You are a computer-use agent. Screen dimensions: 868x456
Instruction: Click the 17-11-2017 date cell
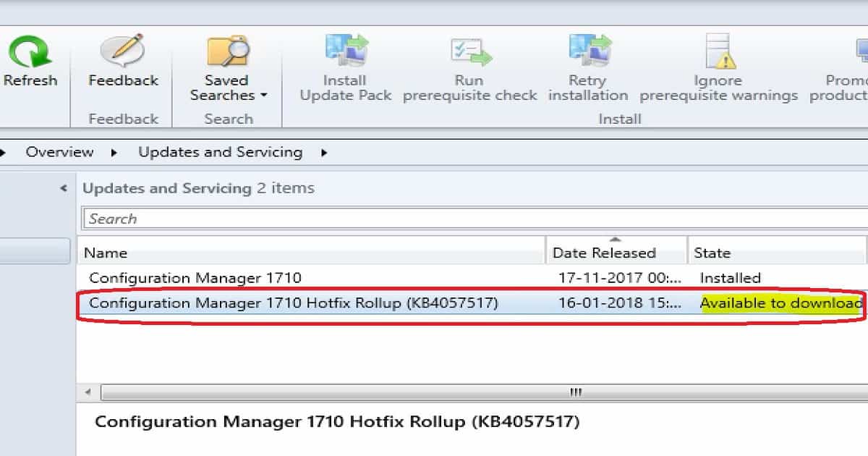click(x=620, y=278)
